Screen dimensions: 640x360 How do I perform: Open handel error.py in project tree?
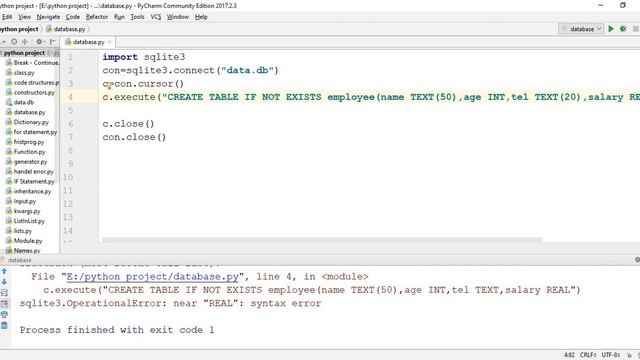pyautogui.click(x=30, y=171)
